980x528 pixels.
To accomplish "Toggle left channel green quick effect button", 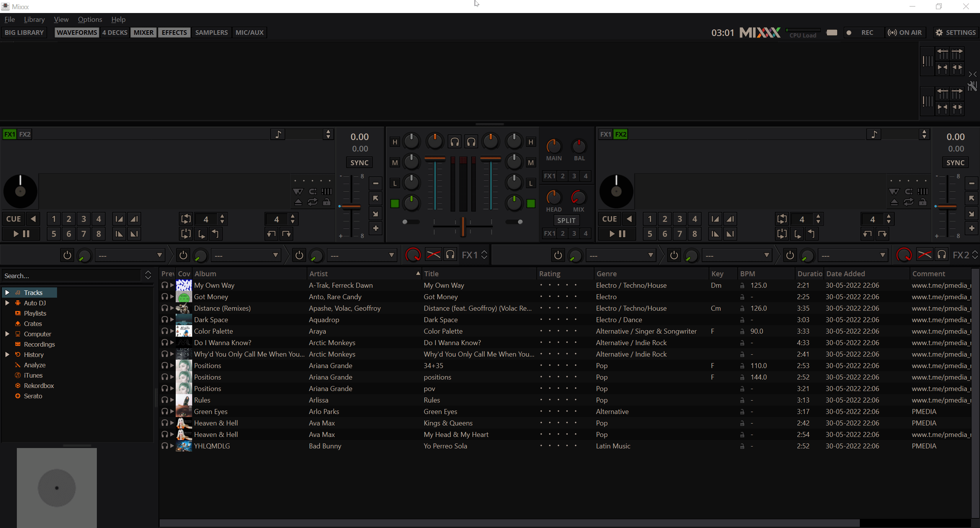I will pos(395,204).
